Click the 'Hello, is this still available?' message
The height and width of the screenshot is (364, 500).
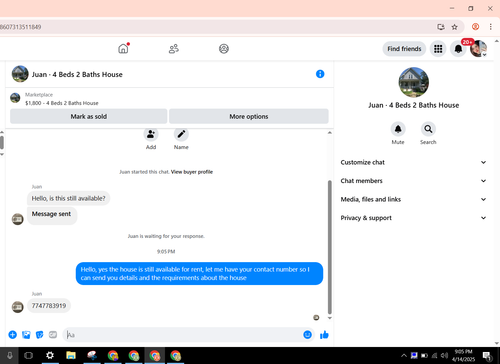68,198
